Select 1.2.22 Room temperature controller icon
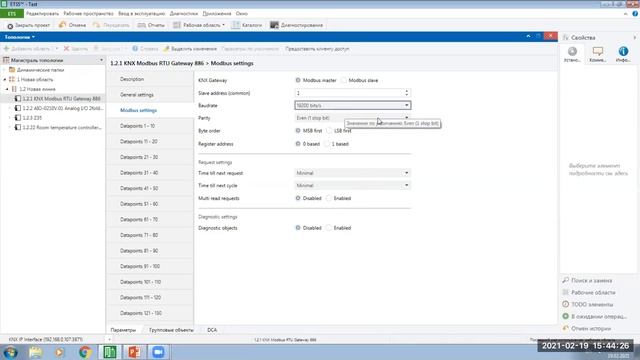The width and height of the screenshot is (640, 360). pyautogui.click(x=18, y=127)
